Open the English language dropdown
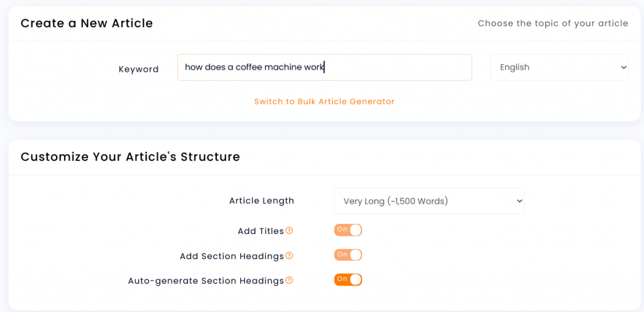Image resolution: width=644 pixels, height=312 pixels. click(x=559, y=67)
